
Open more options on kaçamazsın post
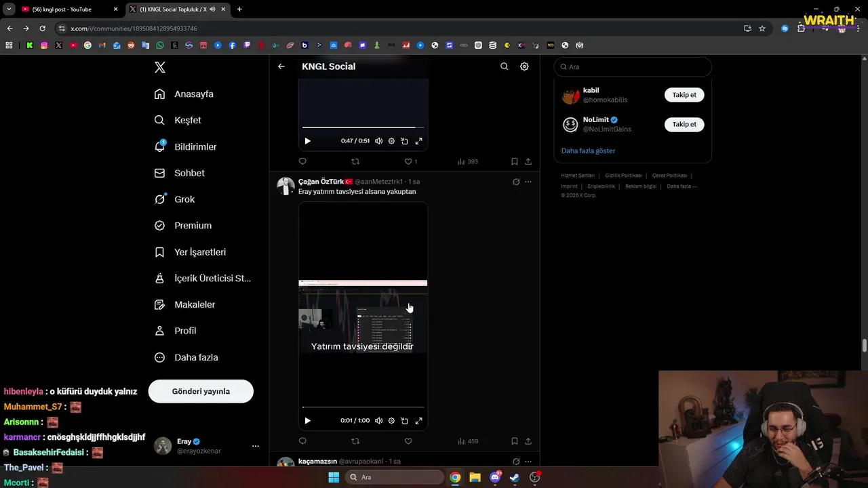(528, 462)
